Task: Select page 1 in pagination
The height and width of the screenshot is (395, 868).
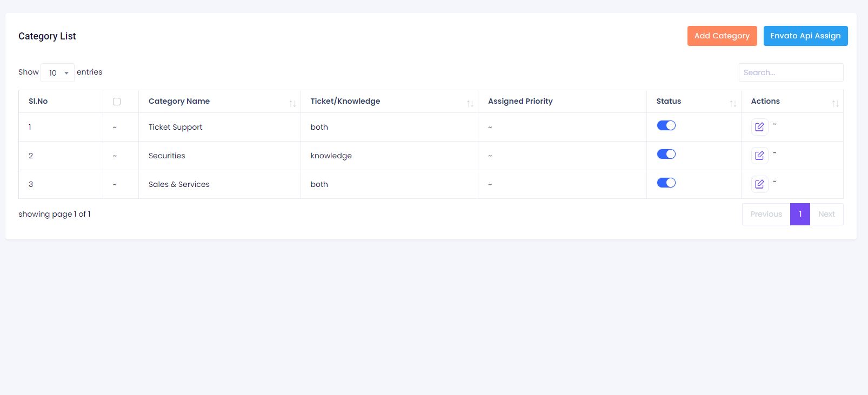Action: pos(800,215)
